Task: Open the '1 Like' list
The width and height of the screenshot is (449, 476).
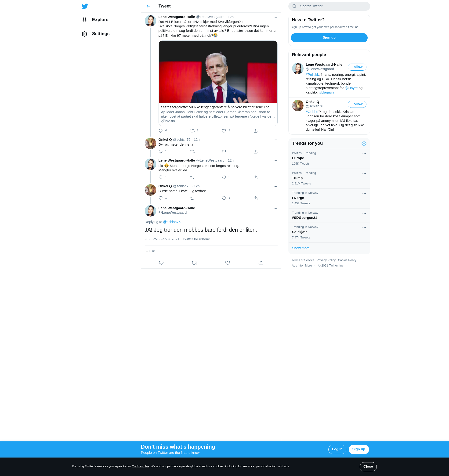Action: click(150, 251)
